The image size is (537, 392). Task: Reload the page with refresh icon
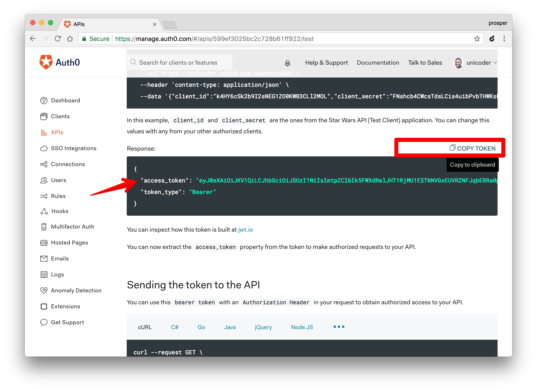pos(58,39)
